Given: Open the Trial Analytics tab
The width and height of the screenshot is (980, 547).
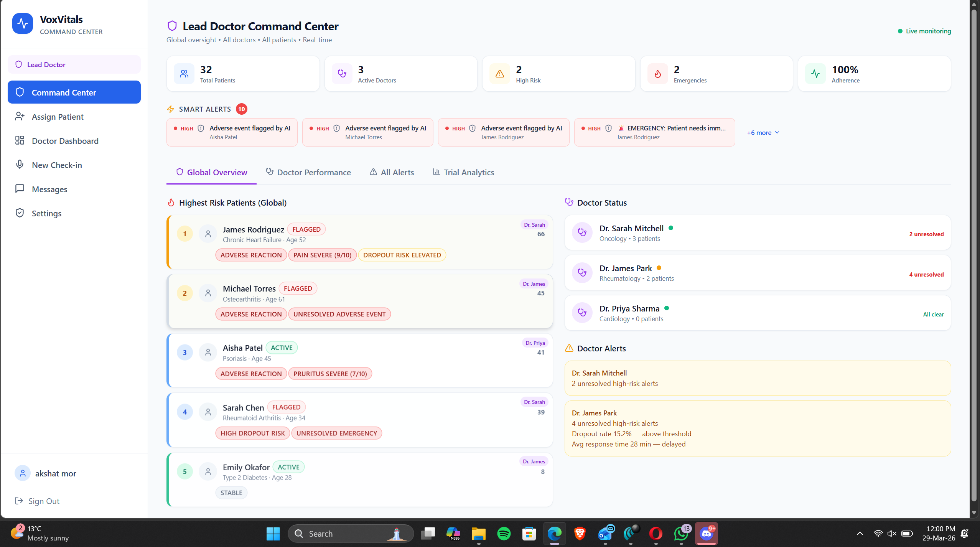Looking at the screenshot, I should click(463, 173).
